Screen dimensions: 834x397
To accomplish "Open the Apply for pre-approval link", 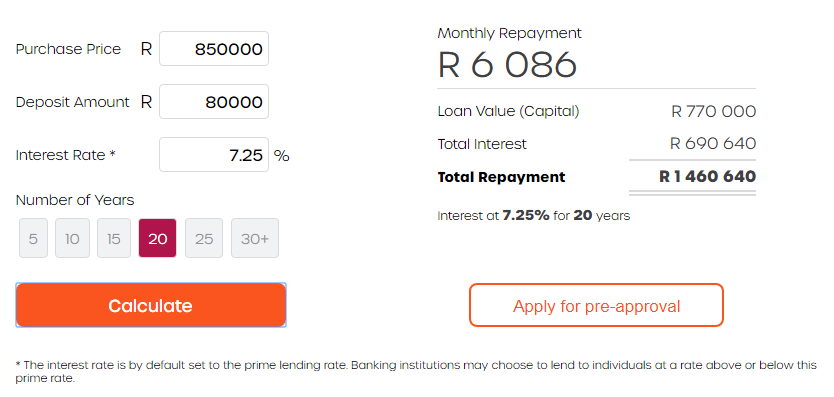I will click(596, 305).
